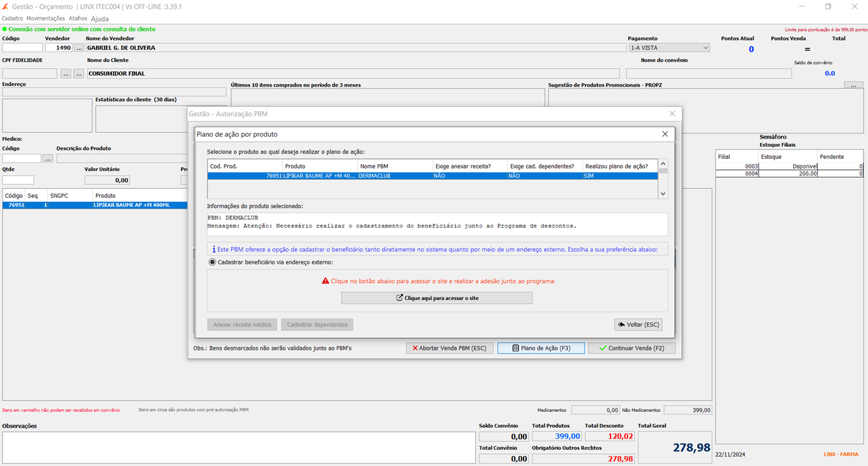Open the Atalhos menu
The height and width of the screenshot is (466, 868).
click(x=78, y=19)
